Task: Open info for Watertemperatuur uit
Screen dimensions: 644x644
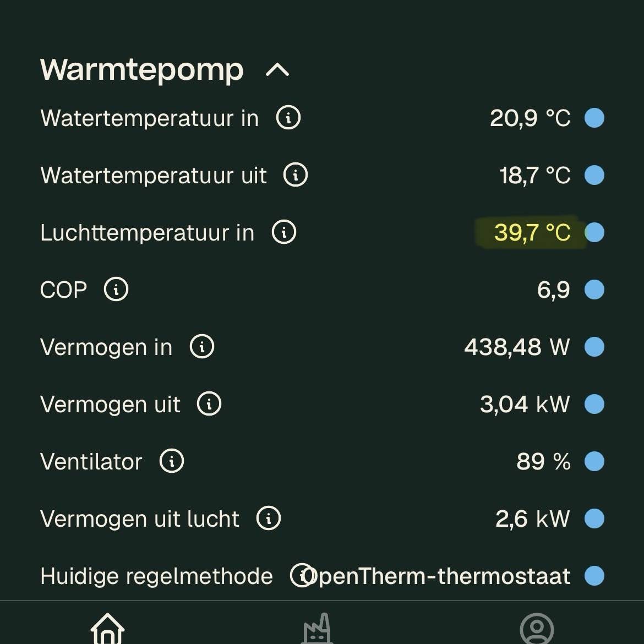Action: click(x=296, y=175)
